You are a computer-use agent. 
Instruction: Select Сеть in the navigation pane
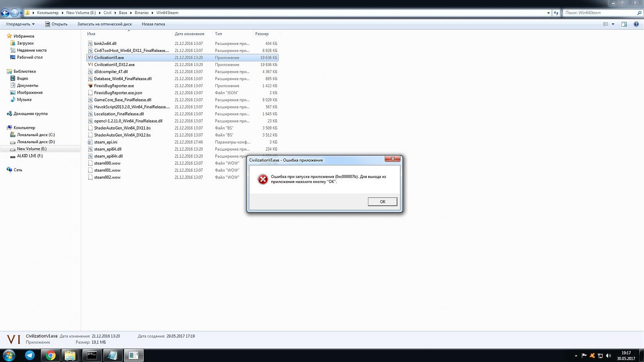tap(18, 170)
